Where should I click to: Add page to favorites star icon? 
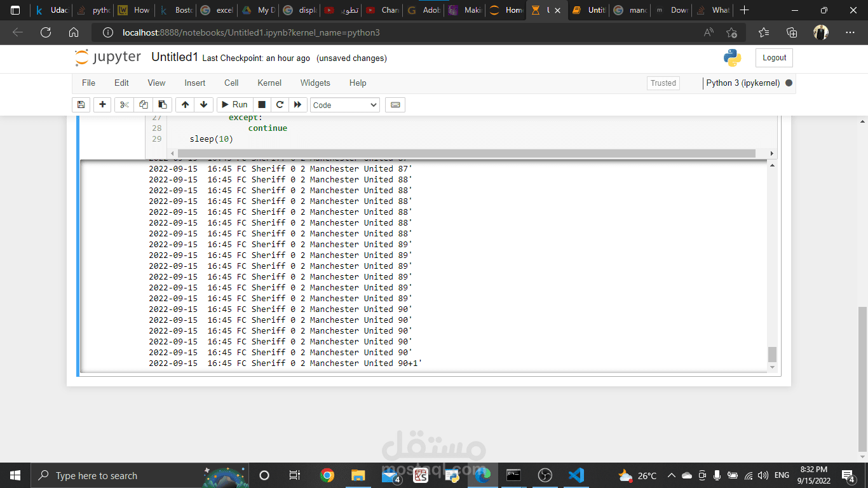(732, 32)
